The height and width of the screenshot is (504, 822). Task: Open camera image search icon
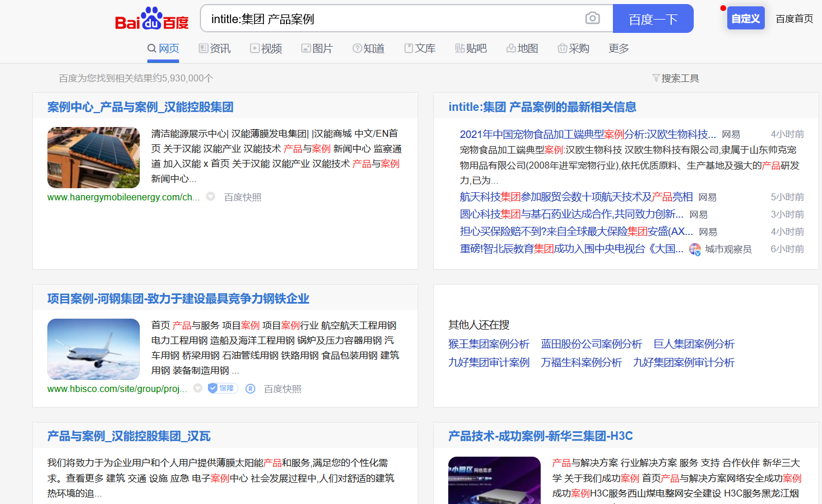[x=592, y=18]
